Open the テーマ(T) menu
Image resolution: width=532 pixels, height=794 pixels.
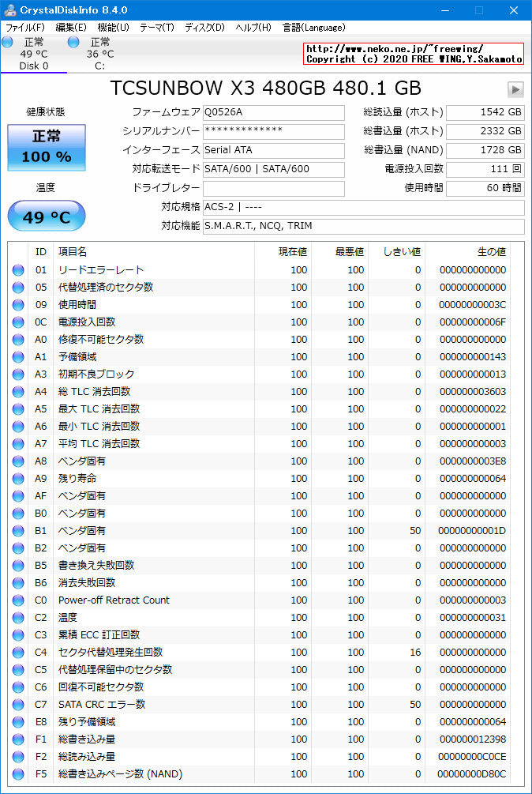[157, 28]
